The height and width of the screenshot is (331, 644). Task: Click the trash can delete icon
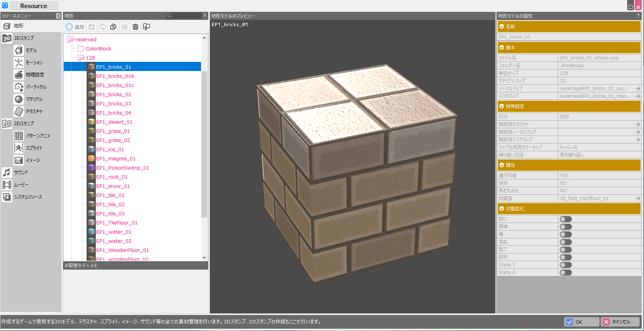coord(135,27)
